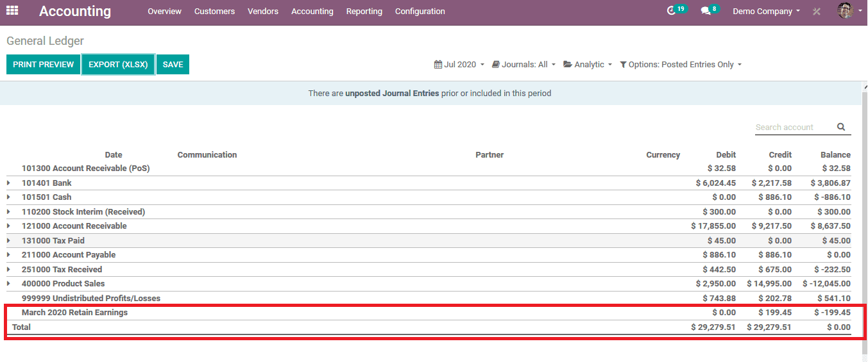Screen dimensions: 868x362
Task: Click the Total debit $ 29,279.51
Action: [713, 327]
